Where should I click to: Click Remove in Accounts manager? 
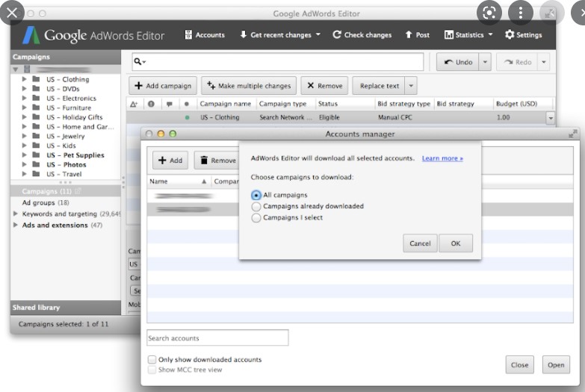(217, 161)
